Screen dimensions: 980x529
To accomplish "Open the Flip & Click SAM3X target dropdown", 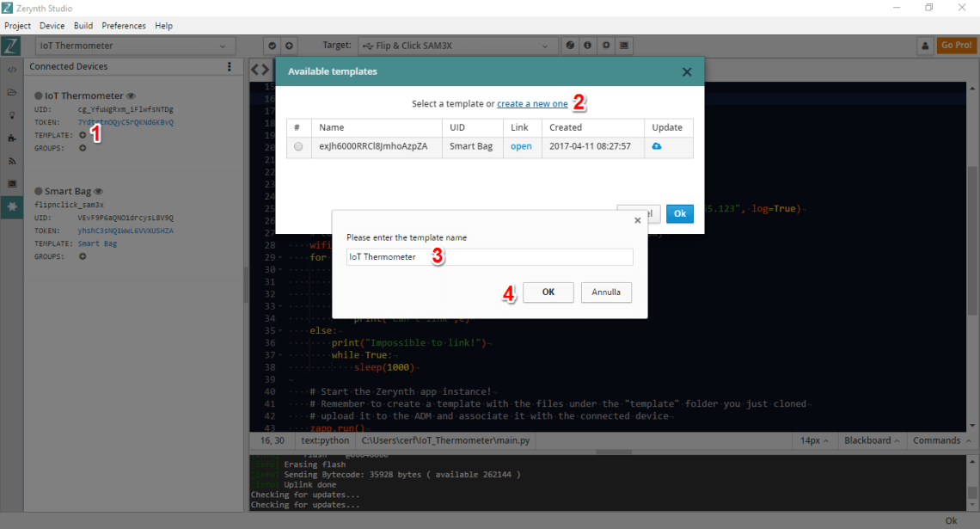I will point(456,46).
